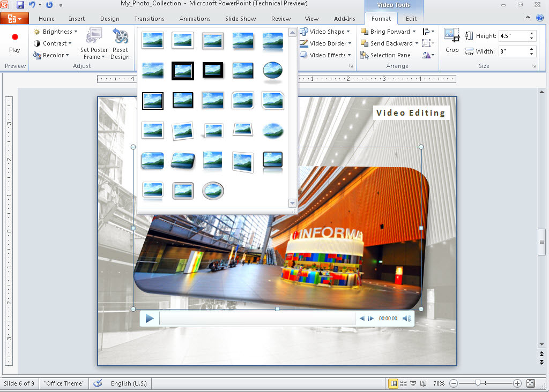Play the video using player control

coord(150,319)
